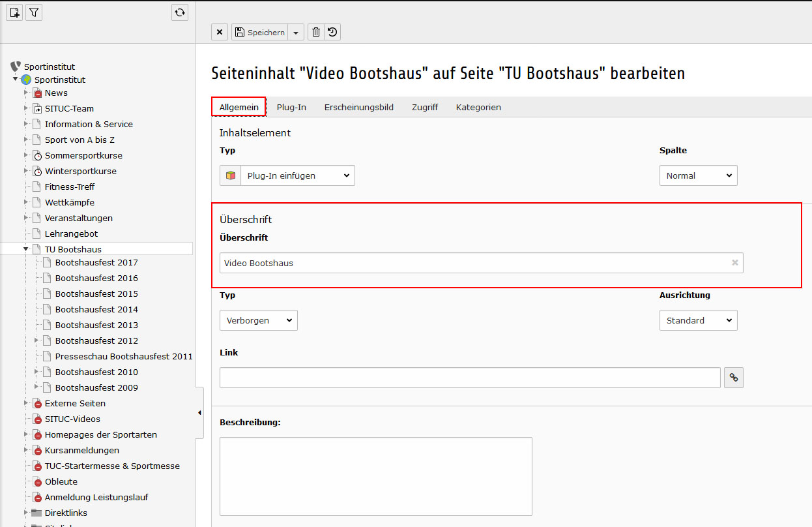Open the Spalte dropdown showing Normal
This screenshot has height=527, width=812.
(x=698, y=175)
